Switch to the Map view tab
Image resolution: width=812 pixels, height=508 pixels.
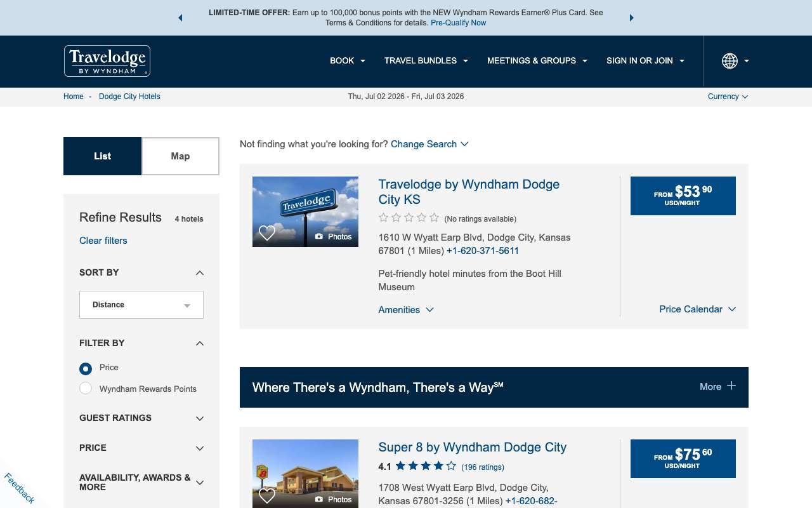tap(180, 156)
